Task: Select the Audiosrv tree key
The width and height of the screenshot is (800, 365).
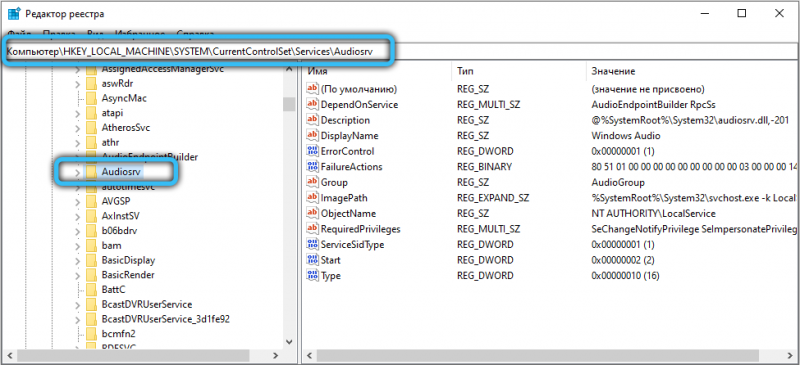Action: [x=121, y=172]
